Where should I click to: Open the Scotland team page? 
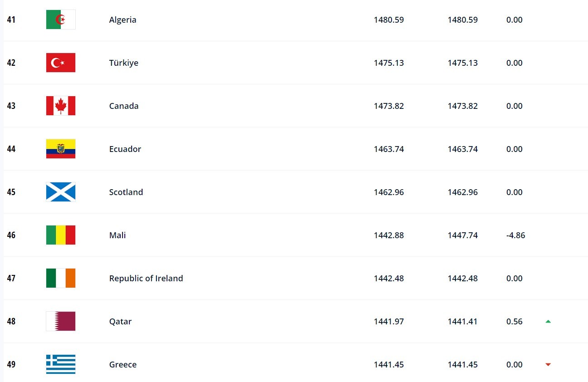click(x=126, y=192)
